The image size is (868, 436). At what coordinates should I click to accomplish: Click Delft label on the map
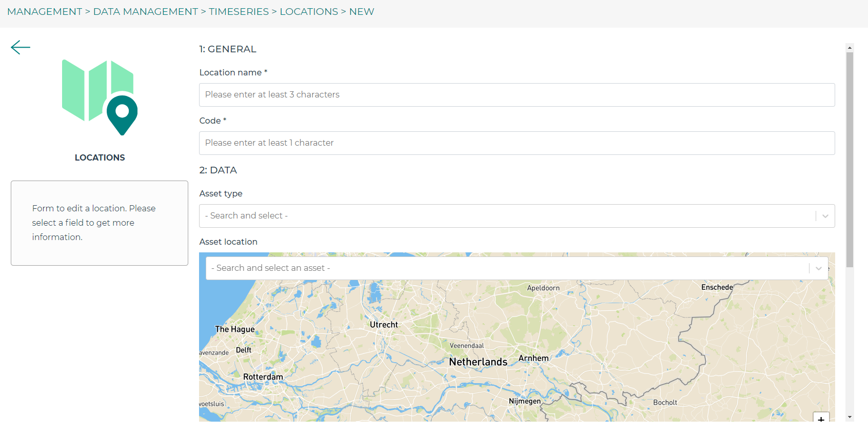click(244, 350)
